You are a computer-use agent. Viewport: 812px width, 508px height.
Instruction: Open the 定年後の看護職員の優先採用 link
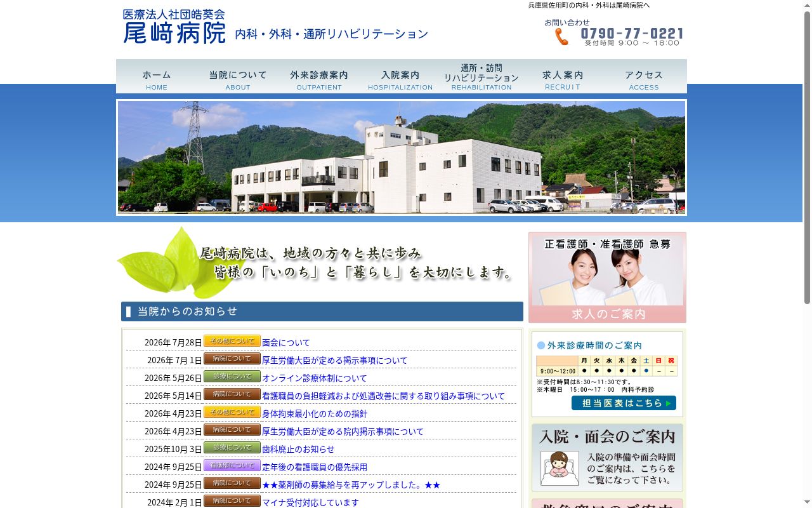click(315, 467)
